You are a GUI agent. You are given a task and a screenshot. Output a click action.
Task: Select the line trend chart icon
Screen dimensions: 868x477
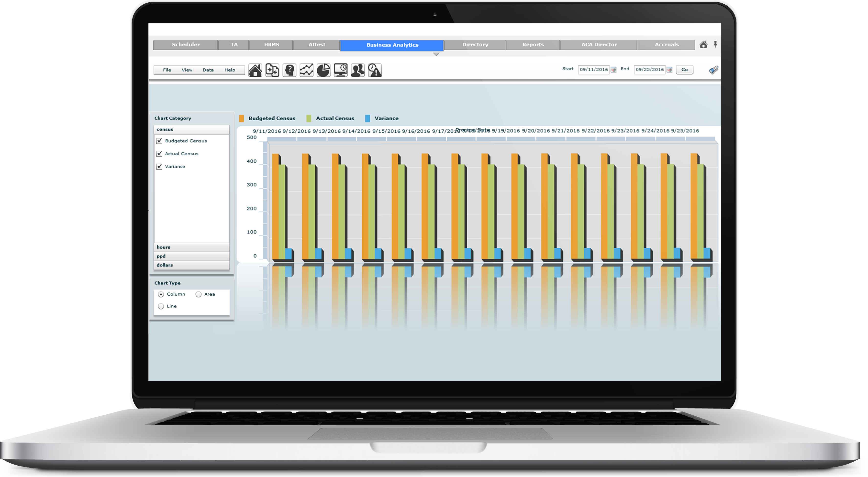[306, 70]
